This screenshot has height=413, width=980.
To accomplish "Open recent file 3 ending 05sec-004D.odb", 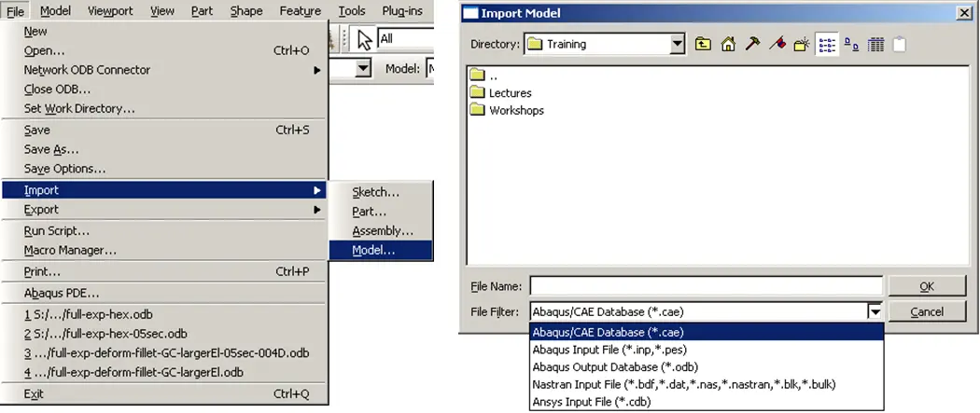I will [x=163, y=353].
